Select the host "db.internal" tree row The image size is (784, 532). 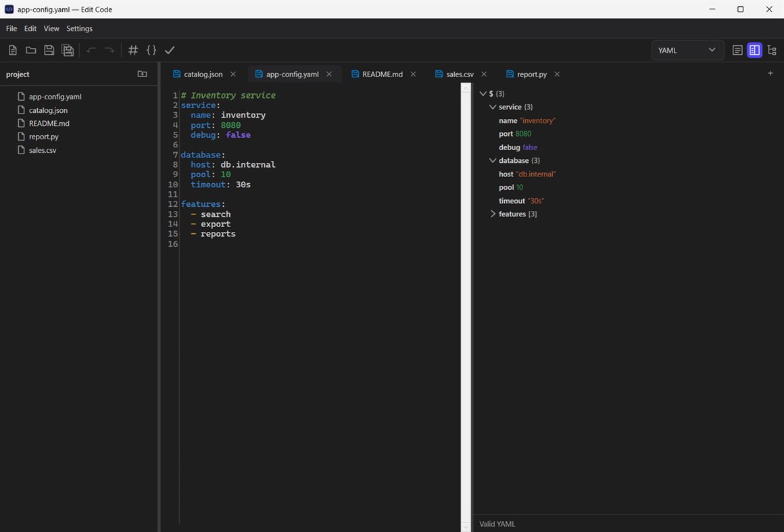pos(527,174)
